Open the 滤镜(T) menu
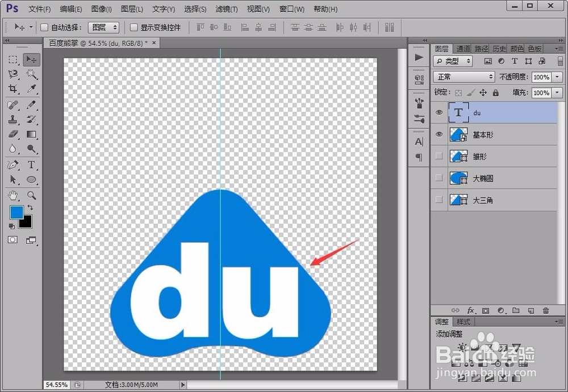 (227, 9)
